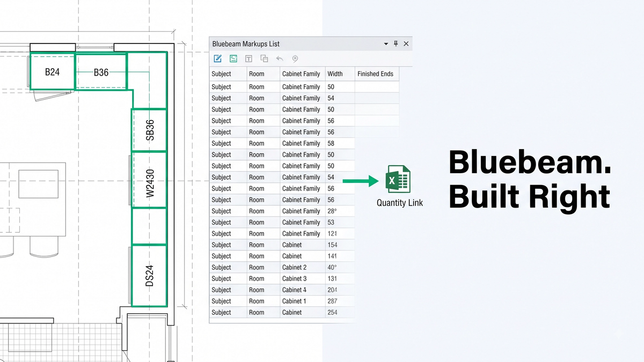Sort by the Width column header
Viewport: 644px width, 362px height.
tap(340, 74)
